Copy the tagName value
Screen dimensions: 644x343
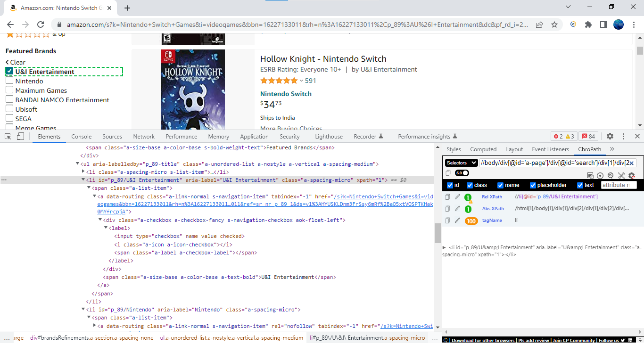pos(448,220)
